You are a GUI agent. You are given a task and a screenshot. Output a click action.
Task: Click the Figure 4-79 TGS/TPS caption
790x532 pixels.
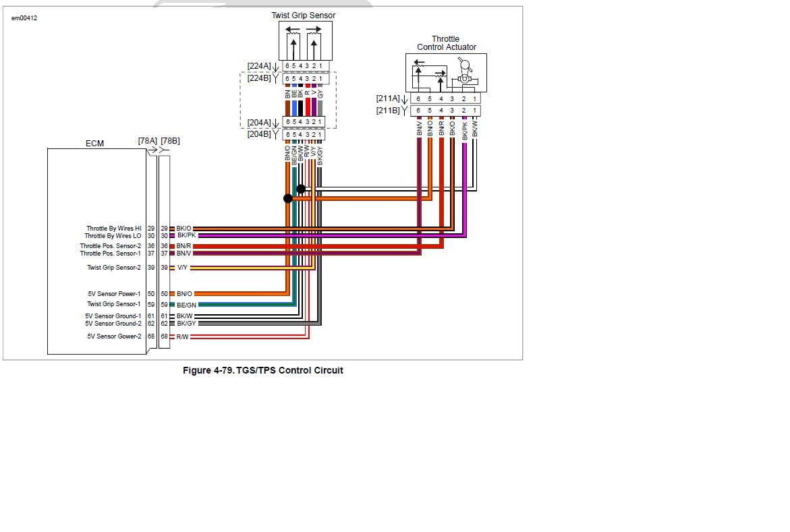(x=263, y=370)
